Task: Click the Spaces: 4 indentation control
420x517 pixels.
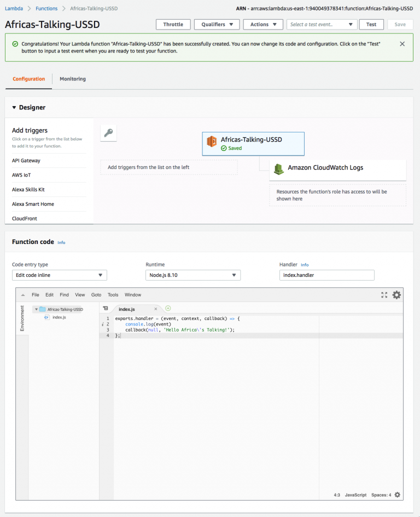Action: [382, 495]
